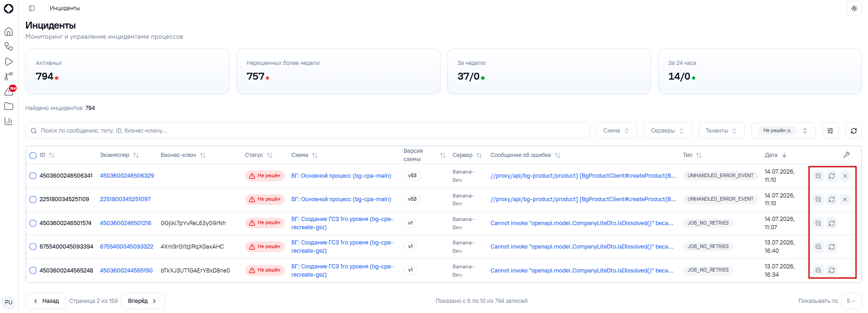View details of incident 6755400045093394
This screenshot has height=313, width=868.
[x=818, y=247]
